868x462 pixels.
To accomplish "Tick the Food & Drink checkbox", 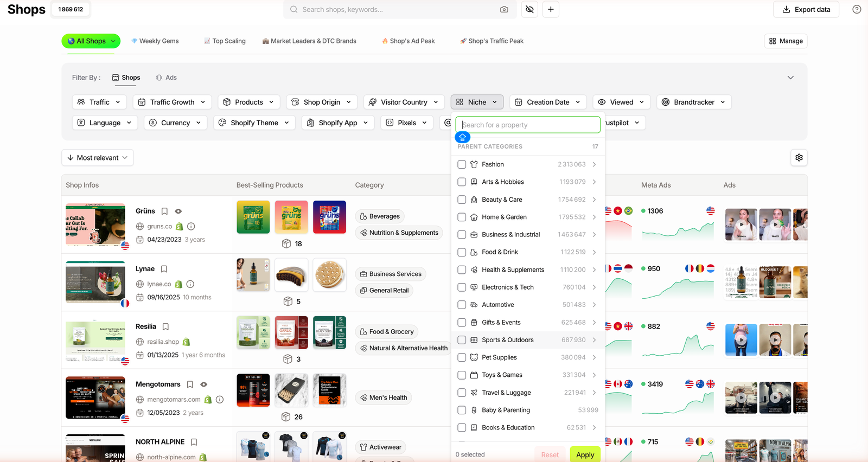I will click(462, 252).
